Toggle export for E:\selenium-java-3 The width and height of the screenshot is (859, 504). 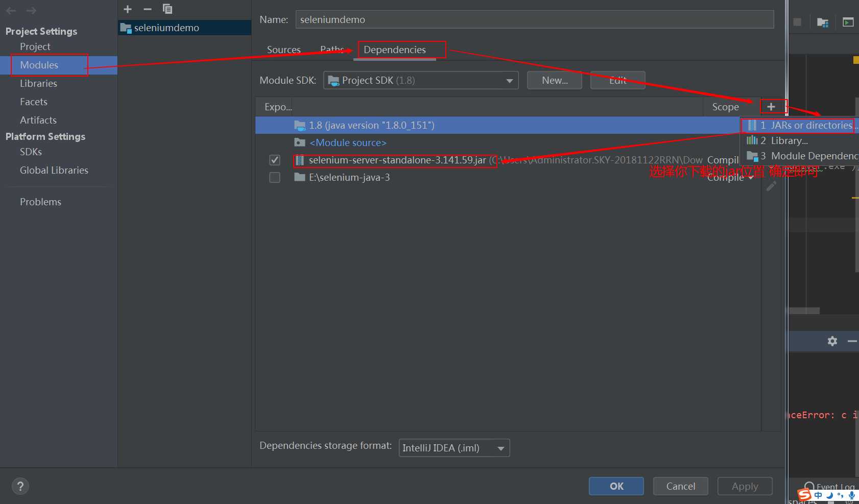[x=275, y=178]
